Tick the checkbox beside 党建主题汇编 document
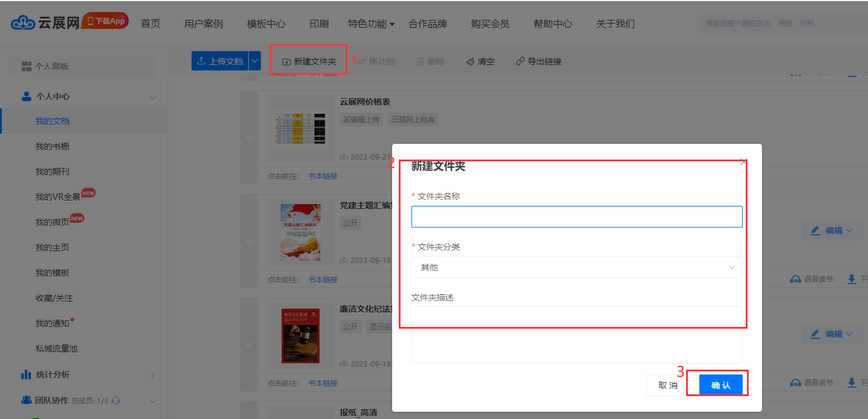 249,241
